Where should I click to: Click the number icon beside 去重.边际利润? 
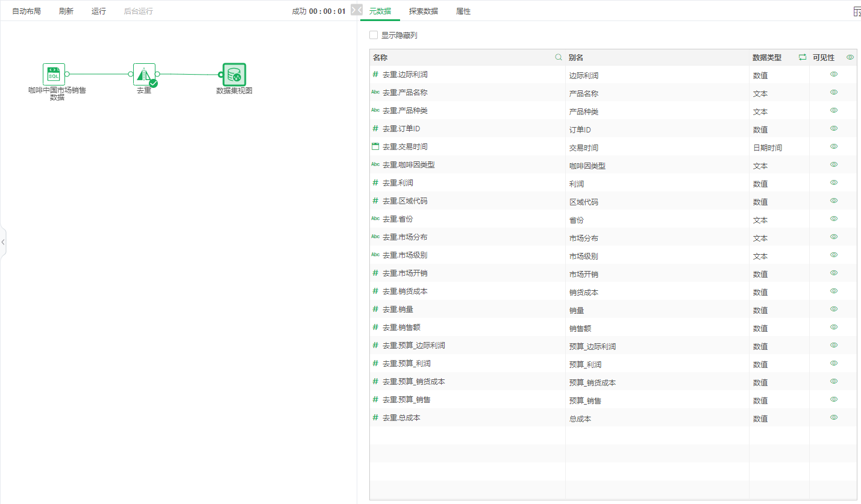coord(375,74)
